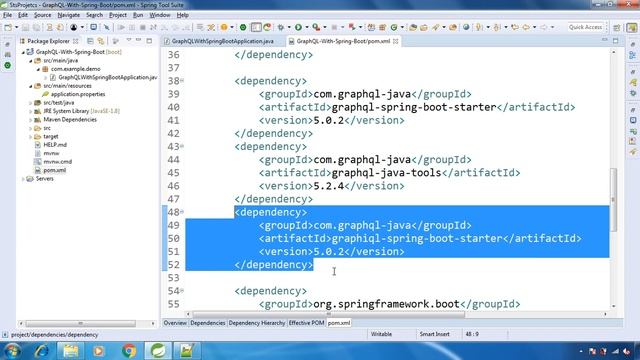
Task: Open the Package Explorer View Menu triangle
Action: point(129,41)
